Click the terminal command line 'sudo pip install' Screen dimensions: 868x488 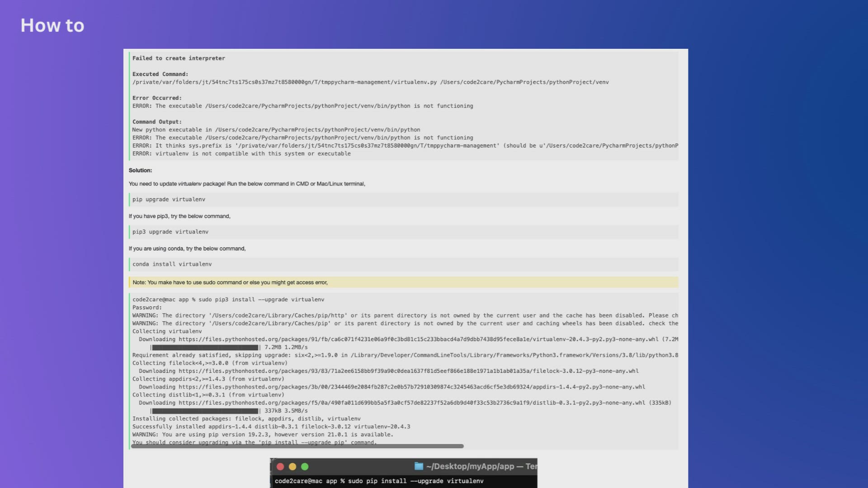[379, 481]
